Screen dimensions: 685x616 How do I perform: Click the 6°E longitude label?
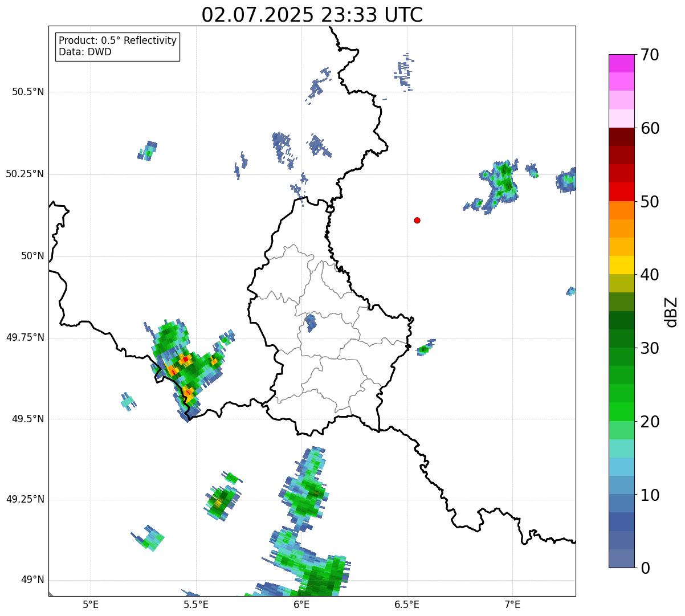(x=301, y=604)
